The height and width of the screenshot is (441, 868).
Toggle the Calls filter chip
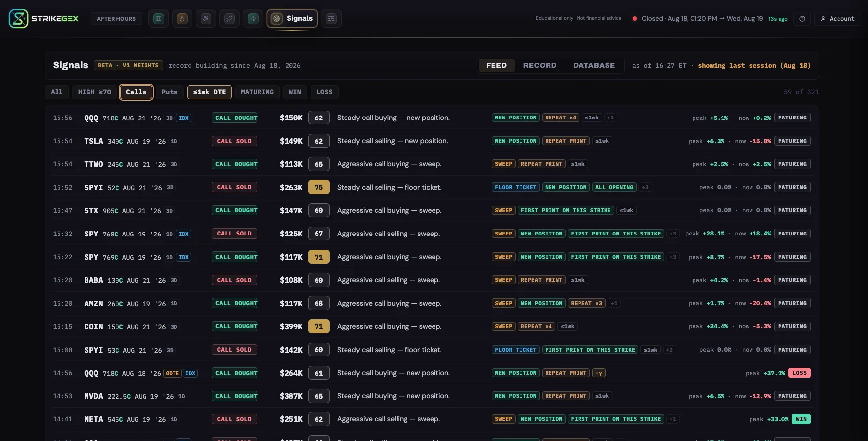pyautogui.click(x=136, y=92)
